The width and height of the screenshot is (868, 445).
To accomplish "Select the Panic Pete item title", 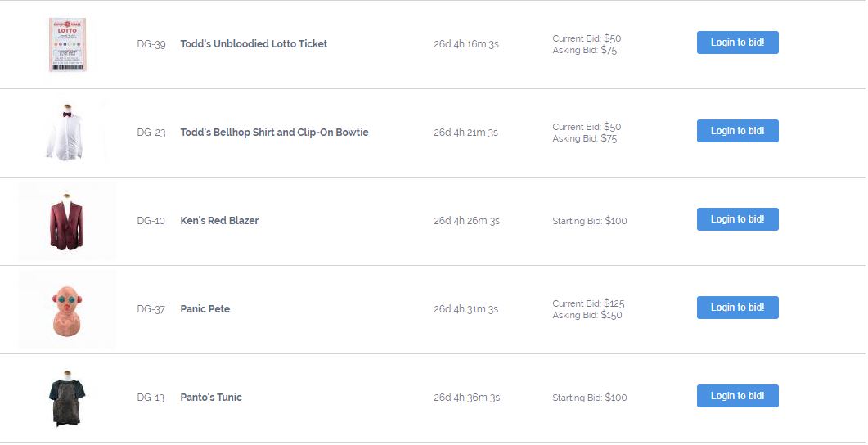I will (x=205, y=309).
